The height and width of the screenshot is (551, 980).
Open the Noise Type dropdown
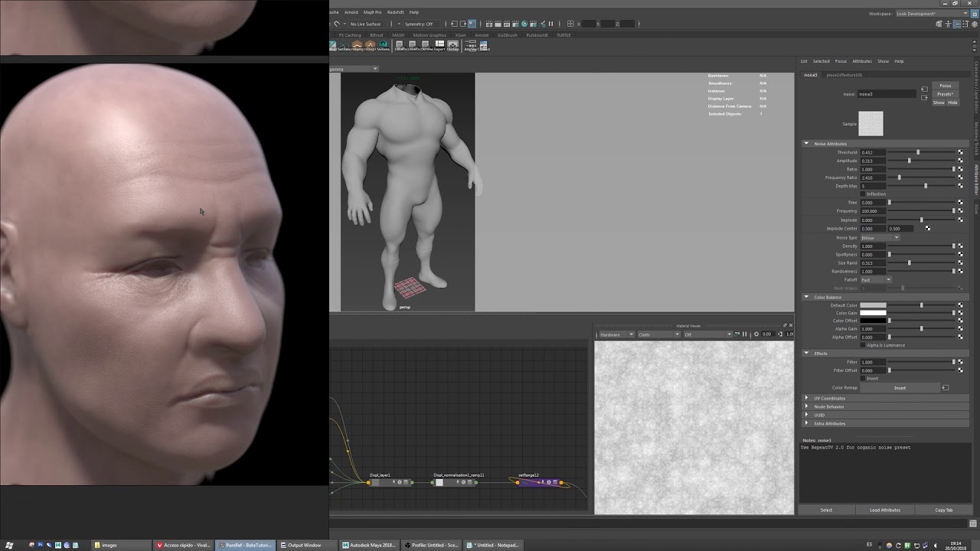[880, 237]
